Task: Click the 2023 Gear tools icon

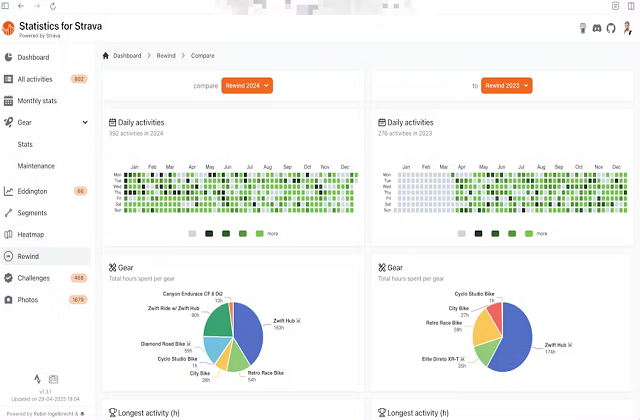Action: (x=382, y=267)
